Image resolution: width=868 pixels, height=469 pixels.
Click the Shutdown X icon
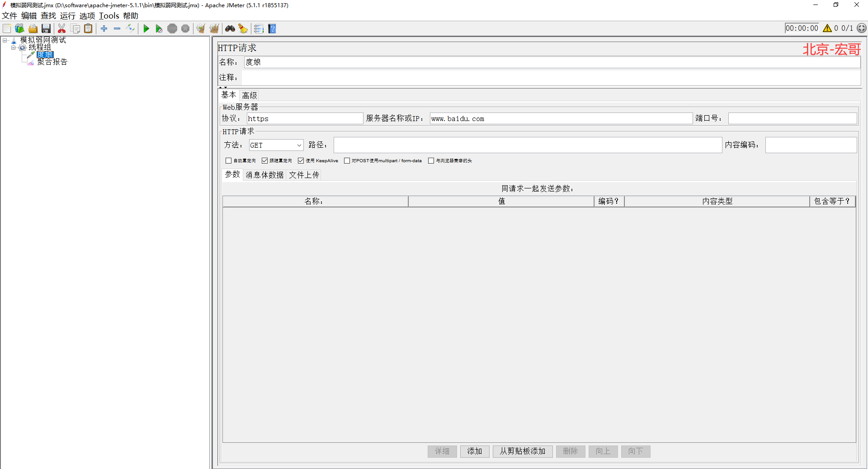[x=185, y=28]
